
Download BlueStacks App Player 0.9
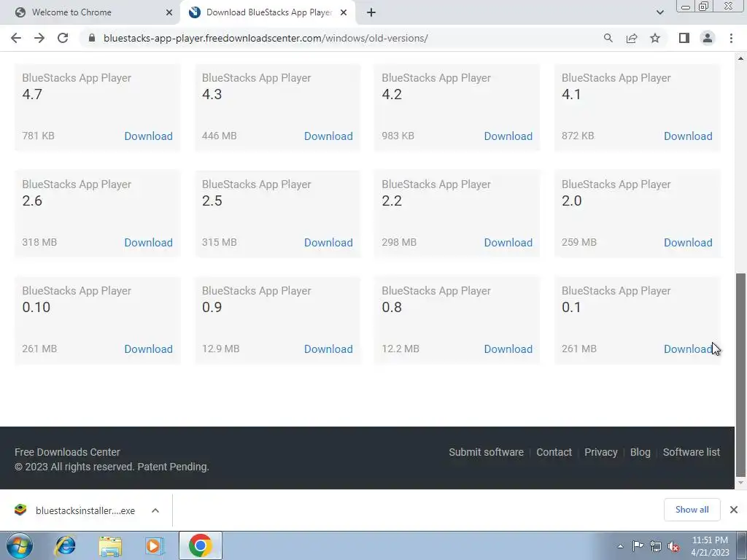(x=328, y=349)
